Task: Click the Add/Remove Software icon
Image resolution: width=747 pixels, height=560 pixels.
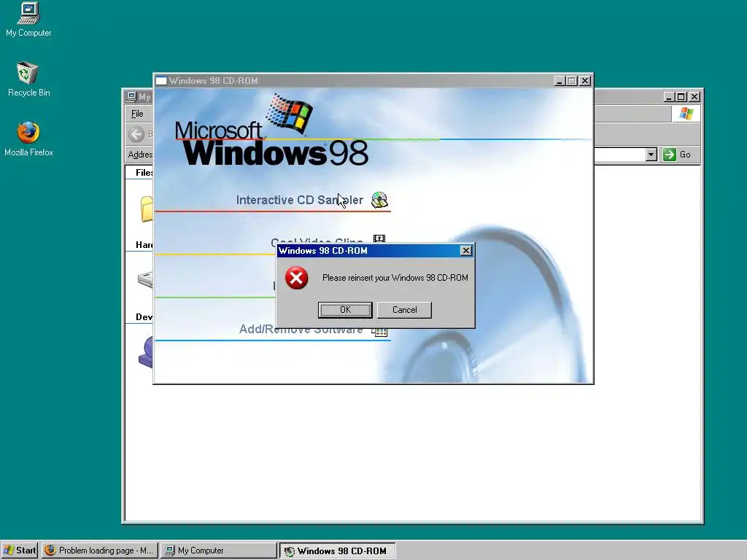Action: [x=379, y=332]
